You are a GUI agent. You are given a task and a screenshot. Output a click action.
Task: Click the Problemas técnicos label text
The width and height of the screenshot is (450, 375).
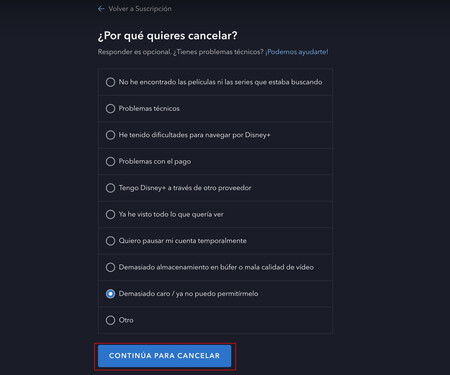pyautogui.click(x=149, y=109)
